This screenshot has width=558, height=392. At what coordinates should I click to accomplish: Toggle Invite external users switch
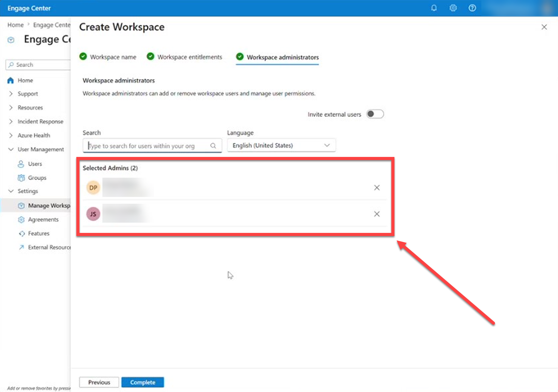(x=375, y=114)
